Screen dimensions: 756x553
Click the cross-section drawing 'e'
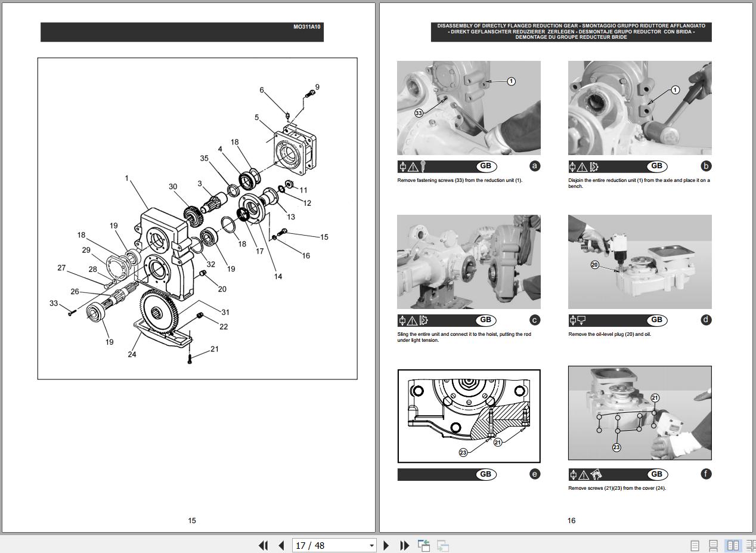pyautogui.click(x=469, y=416)
